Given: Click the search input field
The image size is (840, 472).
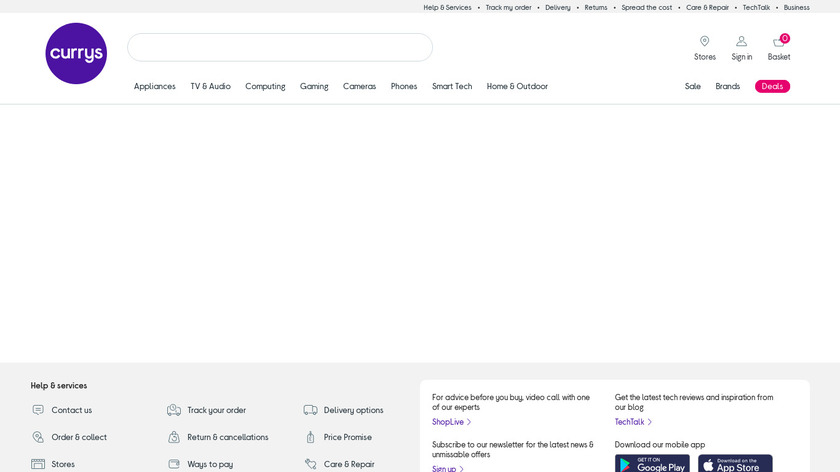Looking at the screenshot, I should (280, 47).
